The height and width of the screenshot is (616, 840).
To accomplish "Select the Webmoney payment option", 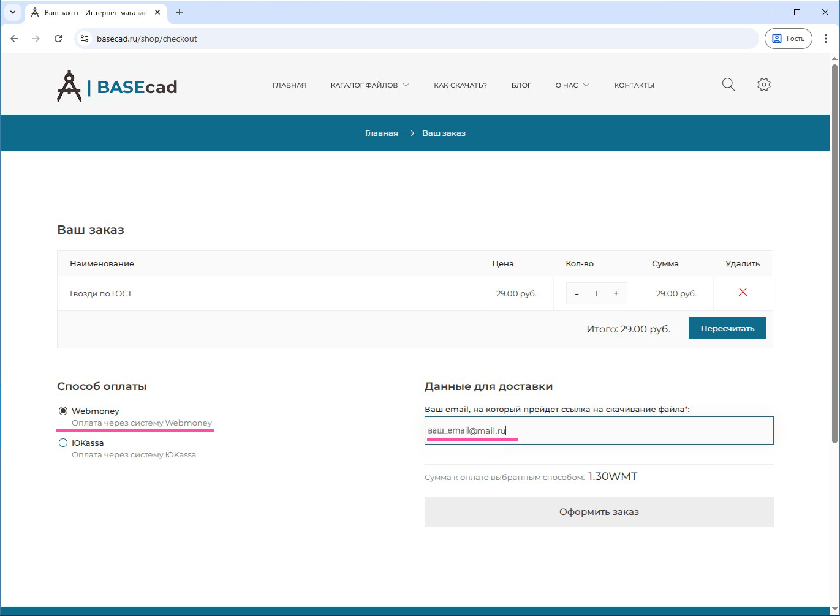I will 63,411.
